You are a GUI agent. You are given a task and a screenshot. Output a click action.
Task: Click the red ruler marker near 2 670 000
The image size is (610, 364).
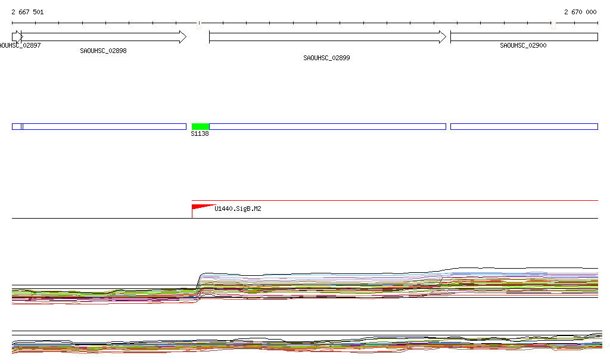[553, 25]
